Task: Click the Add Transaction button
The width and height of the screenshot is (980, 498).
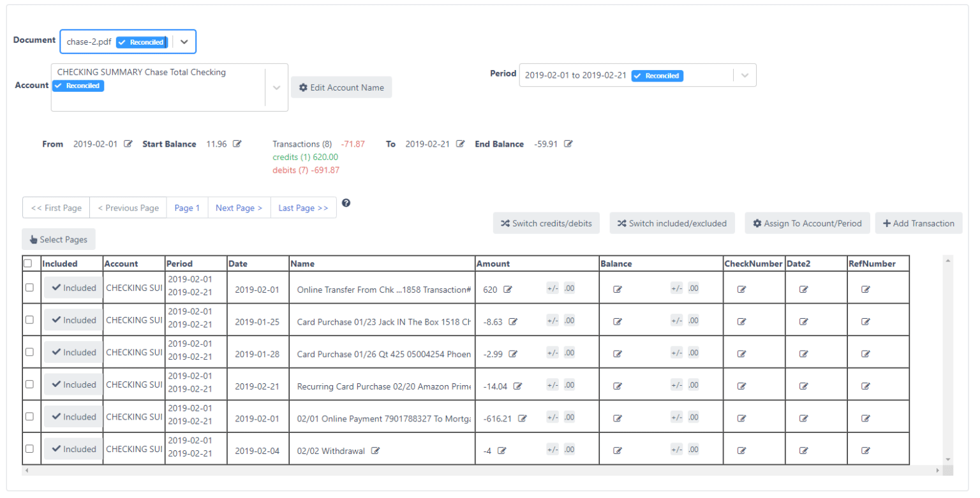Action: [x=919, y=223]
